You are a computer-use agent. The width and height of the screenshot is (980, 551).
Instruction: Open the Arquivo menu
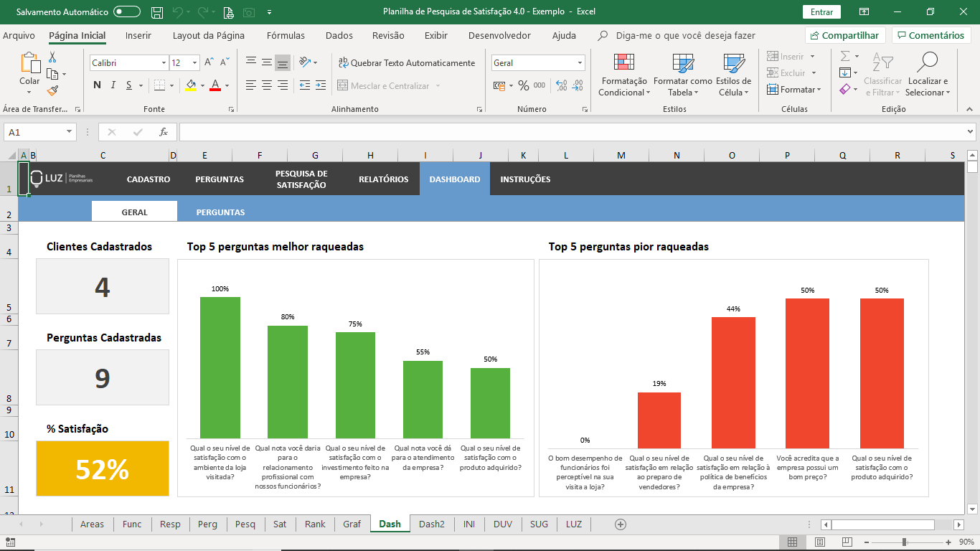[x=19, y=36]
